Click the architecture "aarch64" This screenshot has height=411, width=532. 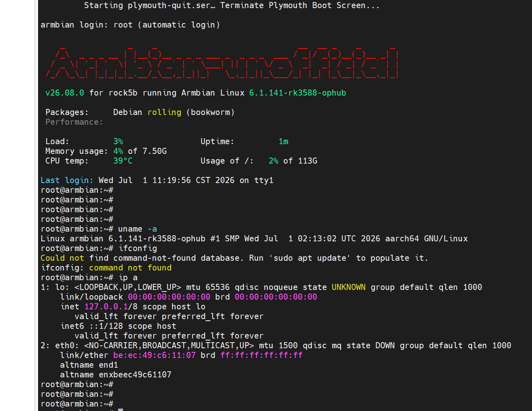click(402, 239)
